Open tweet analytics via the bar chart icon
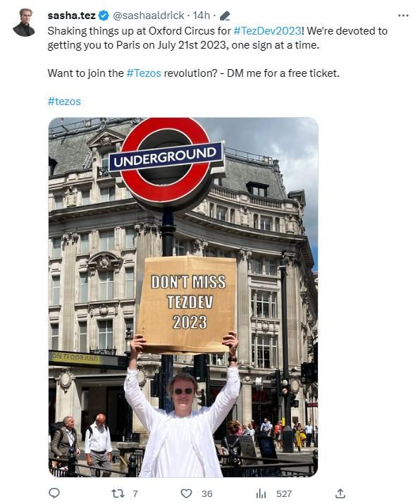The image size is (420, 504). pos(261,493)
